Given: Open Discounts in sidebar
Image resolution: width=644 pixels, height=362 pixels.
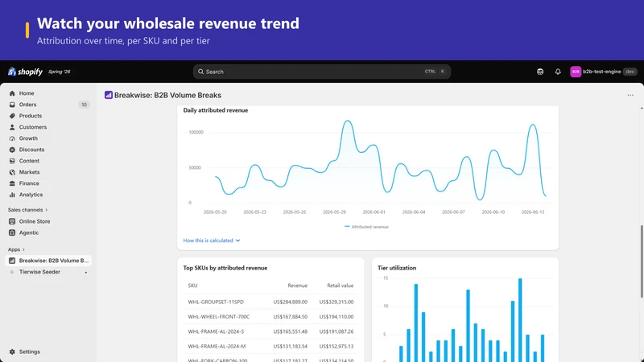Looking at the screenshot, I should pyautogui.click(x=31, y=150).
